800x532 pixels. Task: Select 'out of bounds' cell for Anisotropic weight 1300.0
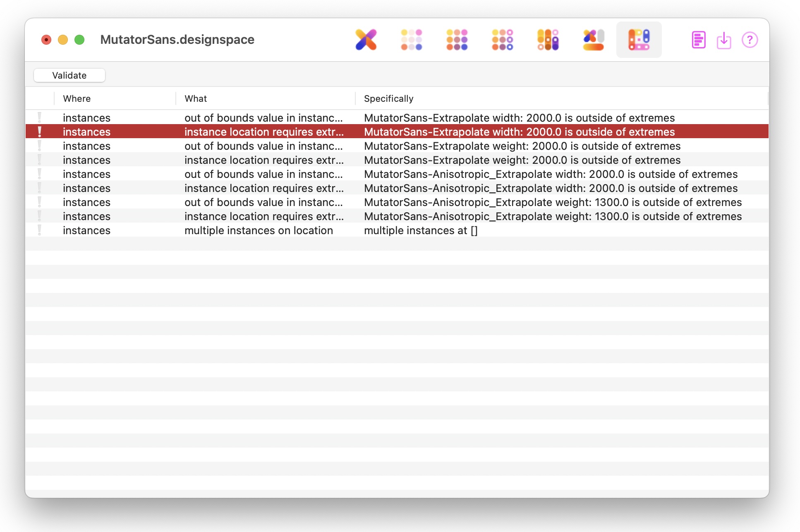[263, 202]
